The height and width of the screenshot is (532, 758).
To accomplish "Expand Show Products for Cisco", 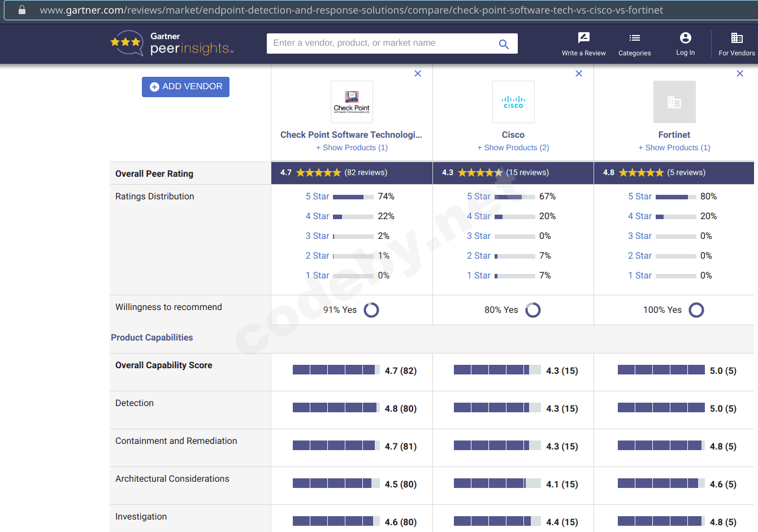I will coord(513,147).
